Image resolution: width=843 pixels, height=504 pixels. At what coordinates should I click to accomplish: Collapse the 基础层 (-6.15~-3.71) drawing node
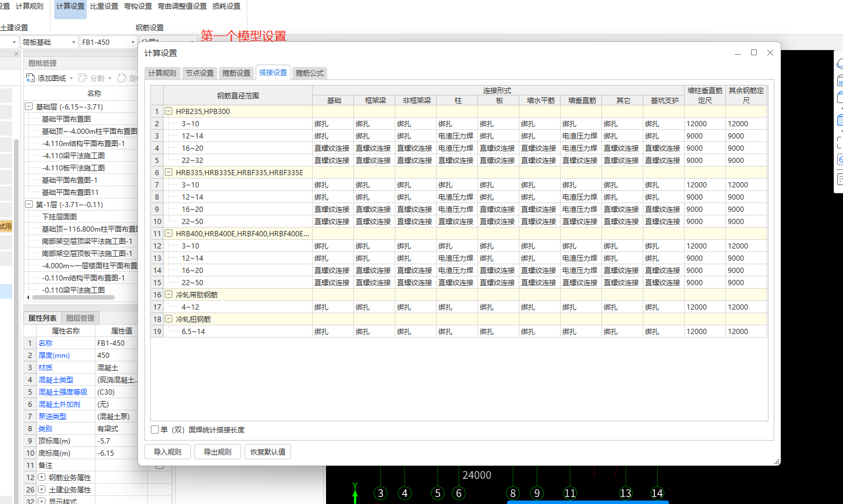point(29,107)
